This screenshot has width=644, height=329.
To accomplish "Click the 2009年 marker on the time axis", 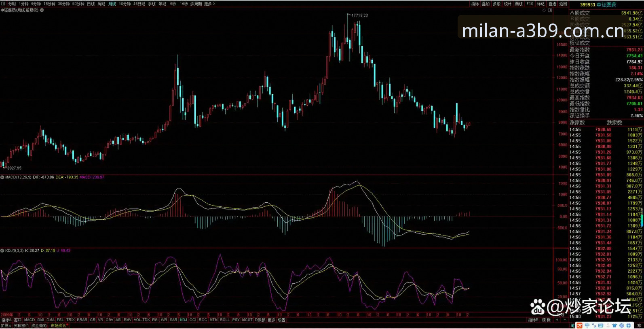I will click(6, 314).
